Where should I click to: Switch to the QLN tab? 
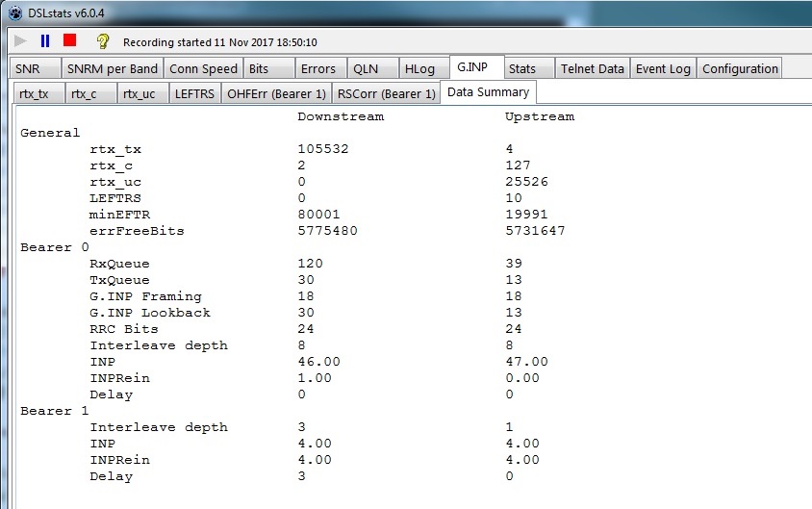coord(372,68)
